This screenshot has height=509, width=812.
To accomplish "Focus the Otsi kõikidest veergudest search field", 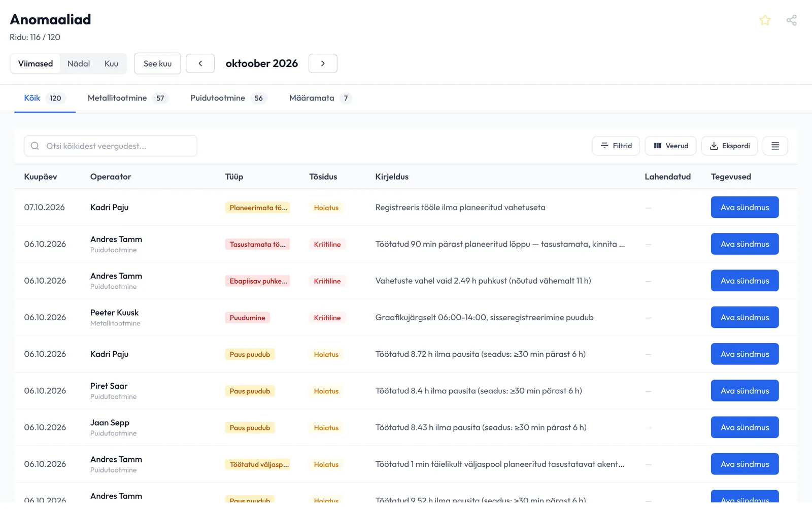I will [x=111, y=146].
